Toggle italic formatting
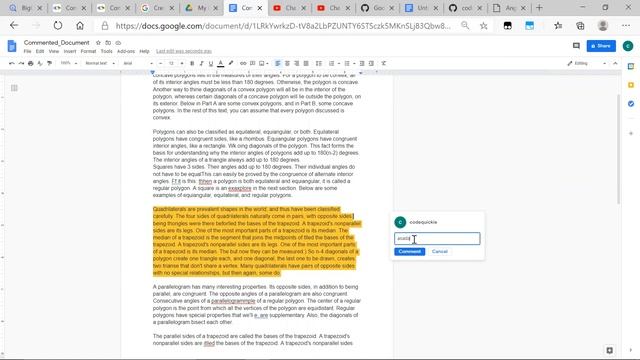The image size is (640, 360). click(201, 63)
